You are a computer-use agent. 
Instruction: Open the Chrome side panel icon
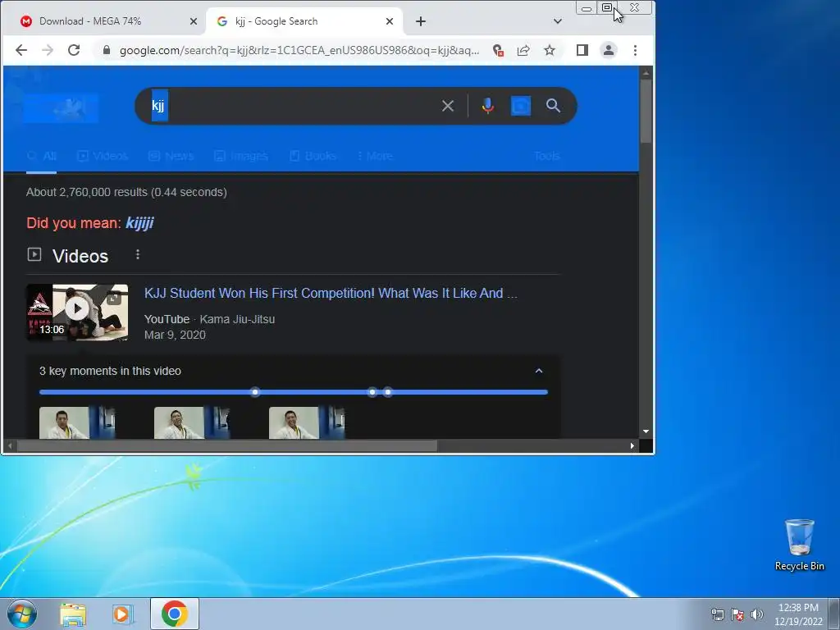pos(582,50)
